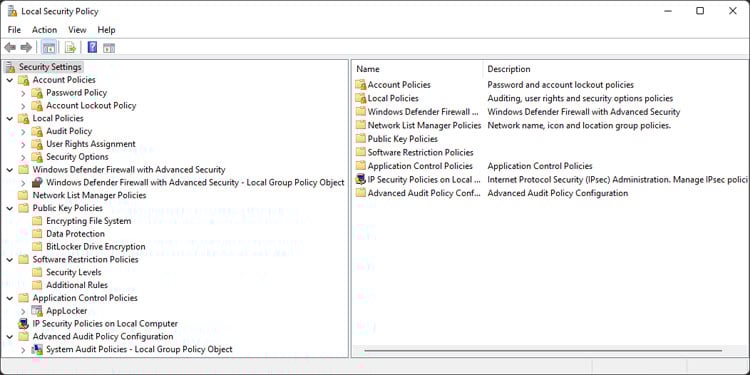The height and width of the screenshot is (375, 750).
Task: Click the Data Protection folder icon
Action: coord(37,234)
